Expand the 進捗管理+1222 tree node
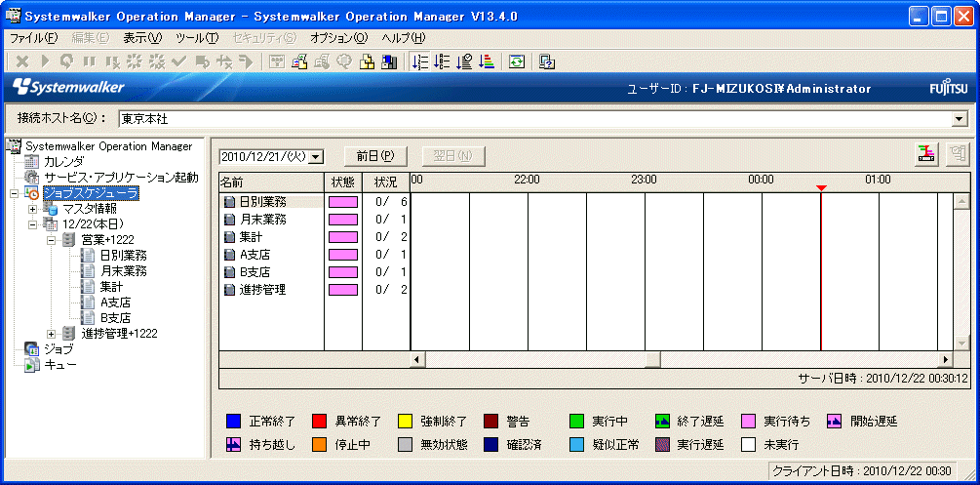The height and width of the screenshot is (485, 980). (52, 334)
